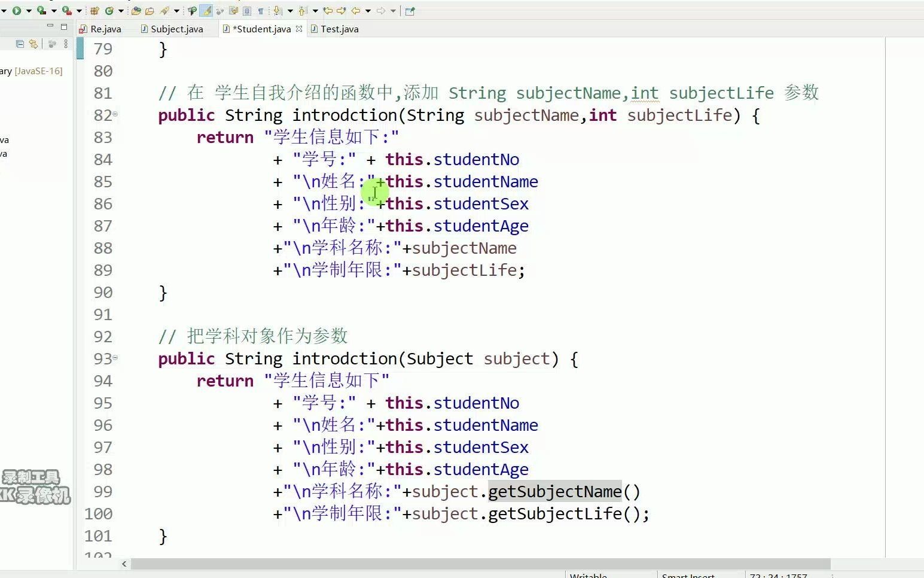
Task: Click the New Java Class icon
Action: (x=109, y=11)
